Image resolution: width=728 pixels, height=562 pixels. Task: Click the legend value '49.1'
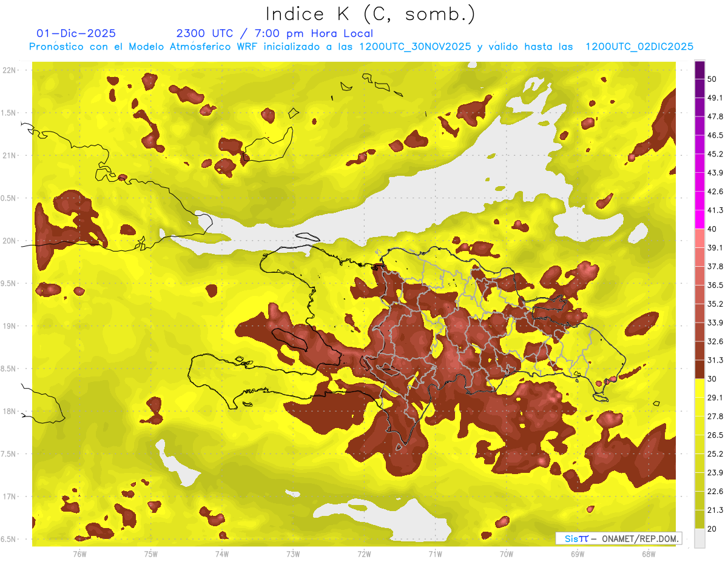pyautogui.click(x=715, y=98)
